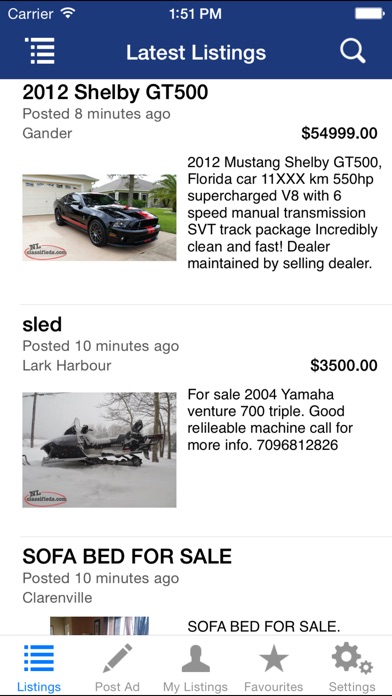Tap the $54999.00 price label
The width and height of the screenshot is (392, 696).
[x=339, y=133]
